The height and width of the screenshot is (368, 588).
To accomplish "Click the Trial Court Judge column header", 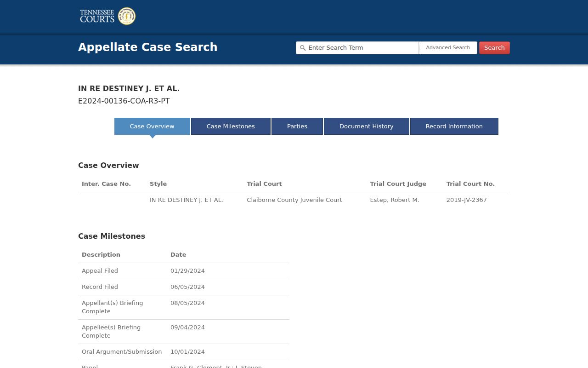I will pos(398,184).
